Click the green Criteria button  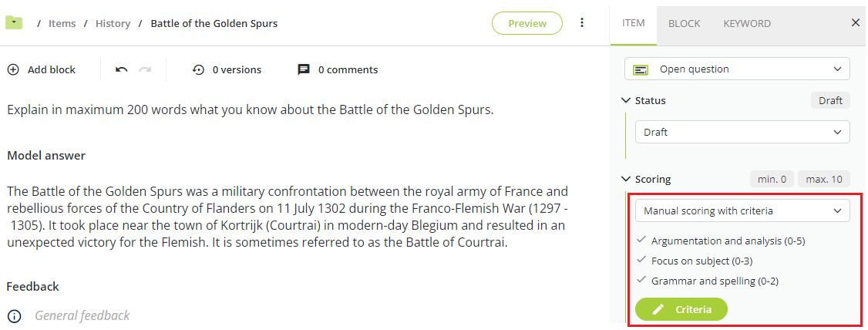click(x=681, y=309)
